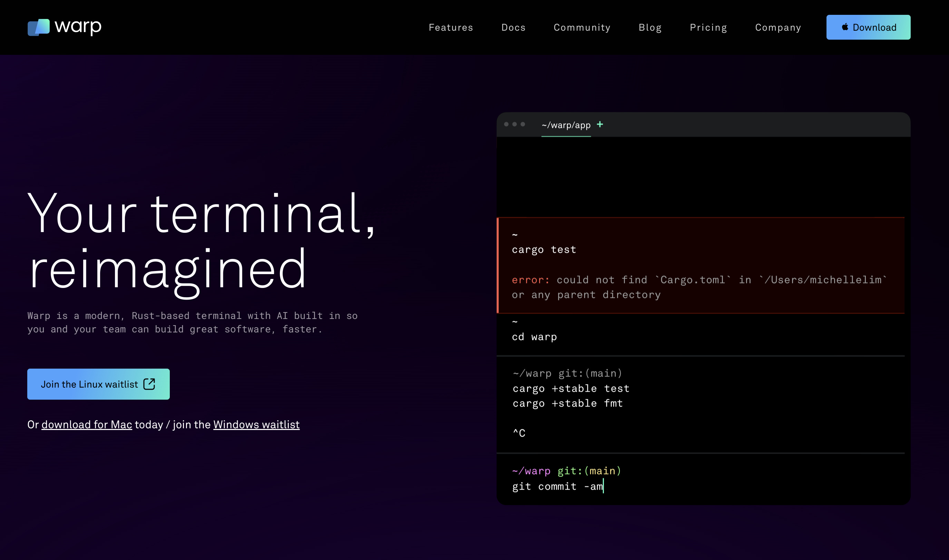The height and width of the screenshot is (560, 949).
Task: Follow the download for Mac link
Action: pyautogui.click(x=87, y=424)
